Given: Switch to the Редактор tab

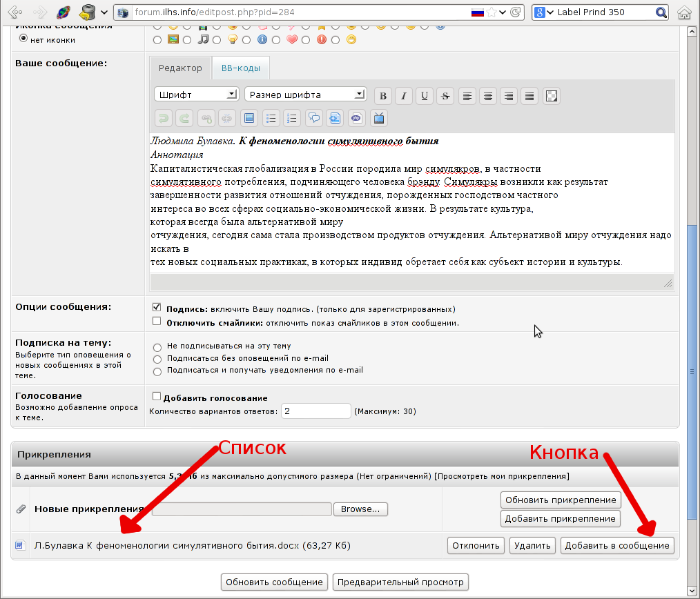Looking at the screenshot, I should click(x=180, y=68).
